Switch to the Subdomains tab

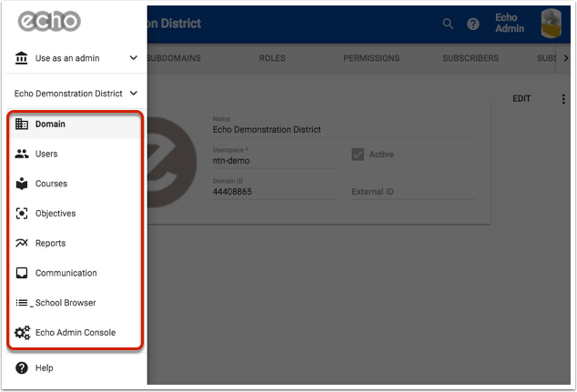point(174,58)
